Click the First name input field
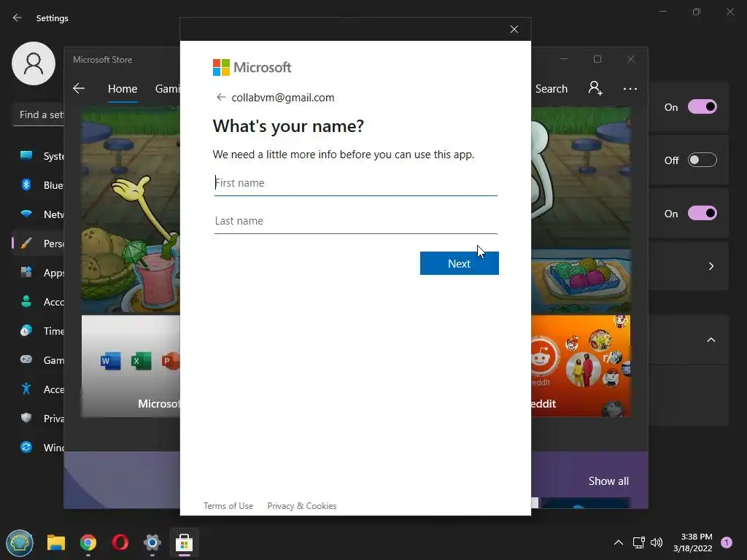 (x=355, y=183)
